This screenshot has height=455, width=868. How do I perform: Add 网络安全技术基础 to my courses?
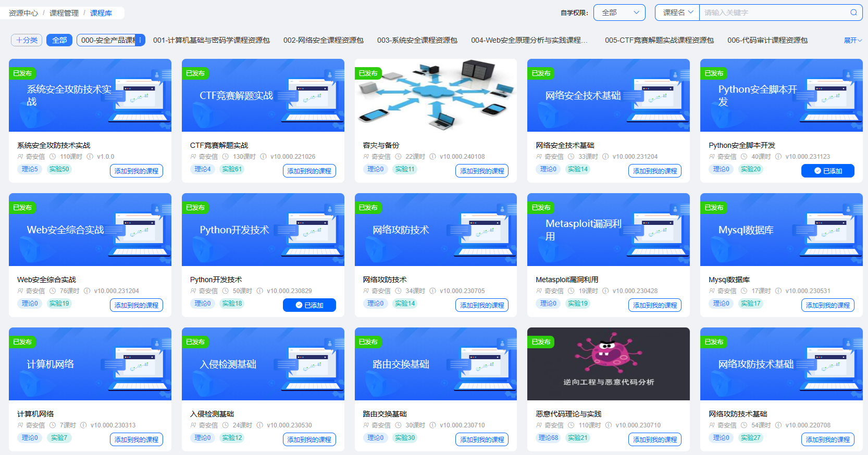(655, 171)
